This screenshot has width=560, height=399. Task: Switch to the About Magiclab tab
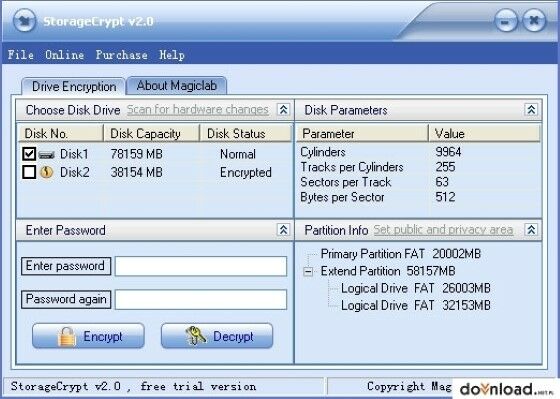coord(177,86)
